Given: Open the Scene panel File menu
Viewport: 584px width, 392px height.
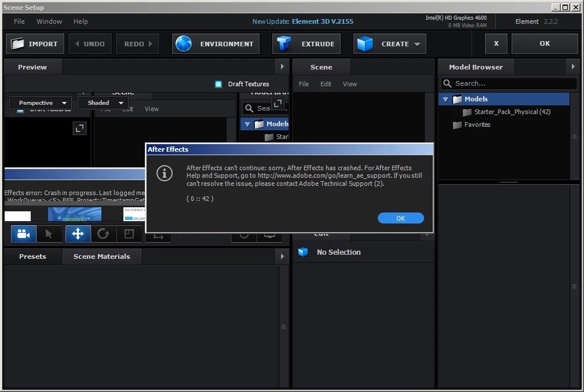Looking at the screenshot, I should click(304, 84).
